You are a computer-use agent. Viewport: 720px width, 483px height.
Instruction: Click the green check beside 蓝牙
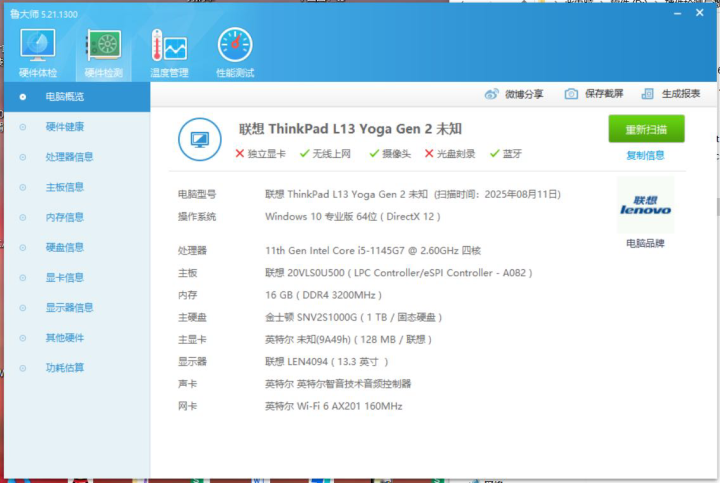point(495,153)
